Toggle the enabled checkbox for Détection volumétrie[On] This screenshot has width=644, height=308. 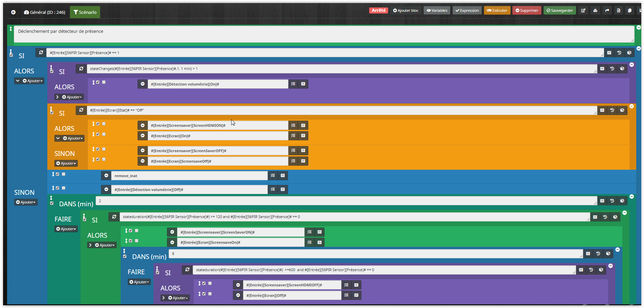[98, 82]
